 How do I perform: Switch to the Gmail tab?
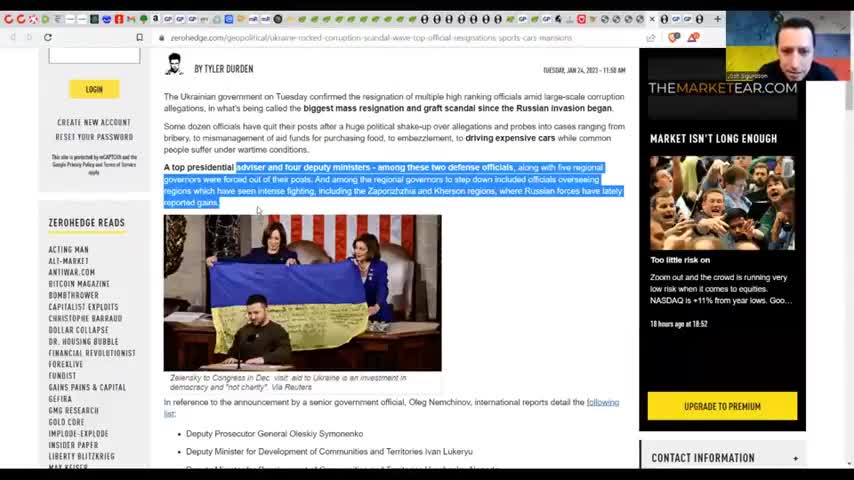[131, 19]
